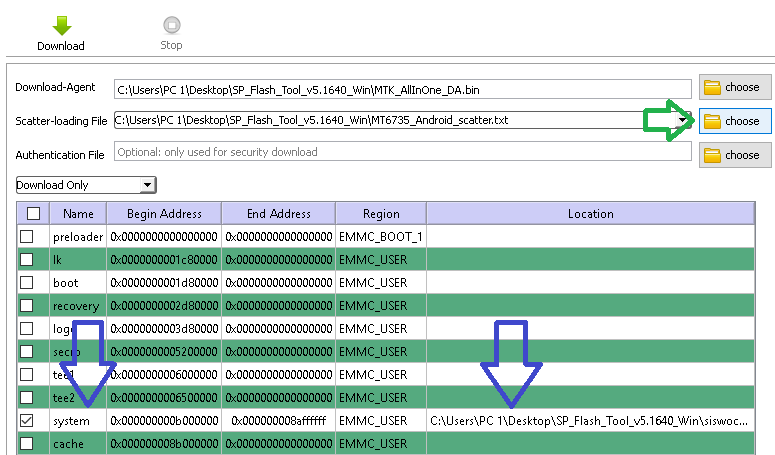Click the Name column header
The height and width of the screenshot is (455, 775).
point(78,213)
